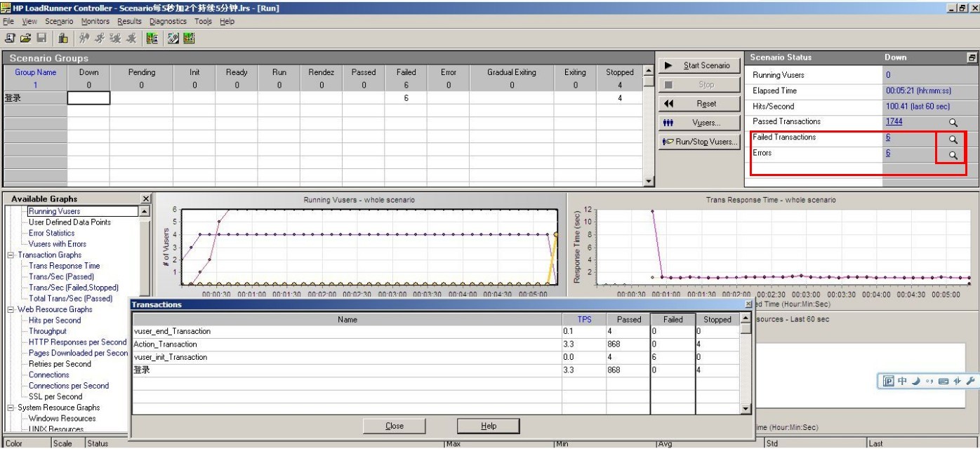Collapse the Transaction Graphs tree node
The height and width of the screenshot is (451, 980).
pos(11,255)
